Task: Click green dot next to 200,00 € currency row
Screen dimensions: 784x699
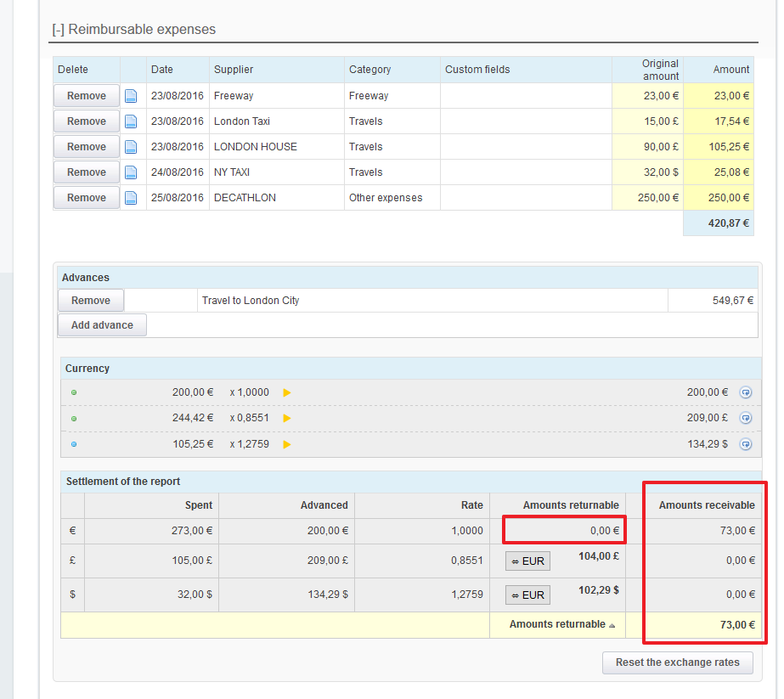Action: point(74,392)
